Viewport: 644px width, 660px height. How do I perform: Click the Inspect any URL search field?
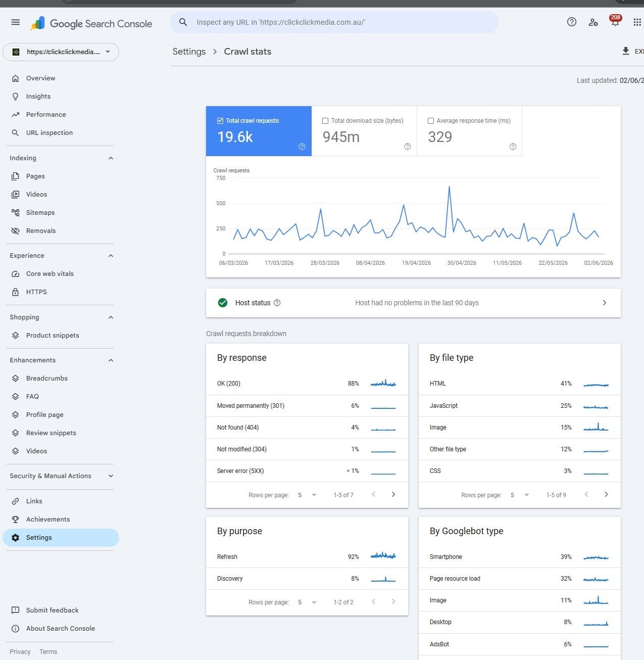click(334, 22)
